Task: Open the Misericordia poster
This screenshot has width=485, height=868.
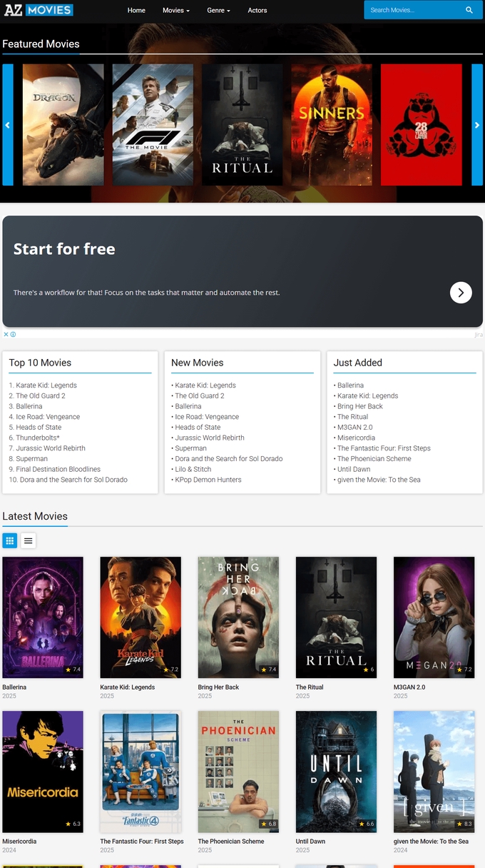Action: [x=43, y=772]
